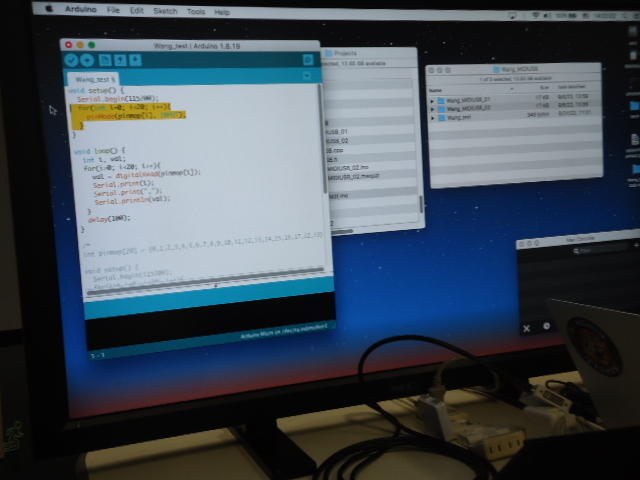Expand the Wang_MIDIUSB_02 folder
The height and width of the screenshot is (480, 640).
point(432,109)
